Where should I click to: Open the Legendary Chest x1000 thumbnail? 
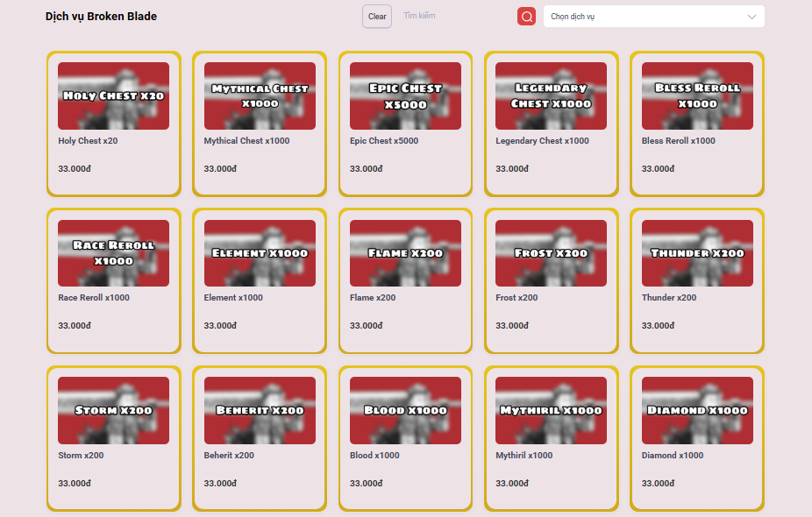click(551, 96)
